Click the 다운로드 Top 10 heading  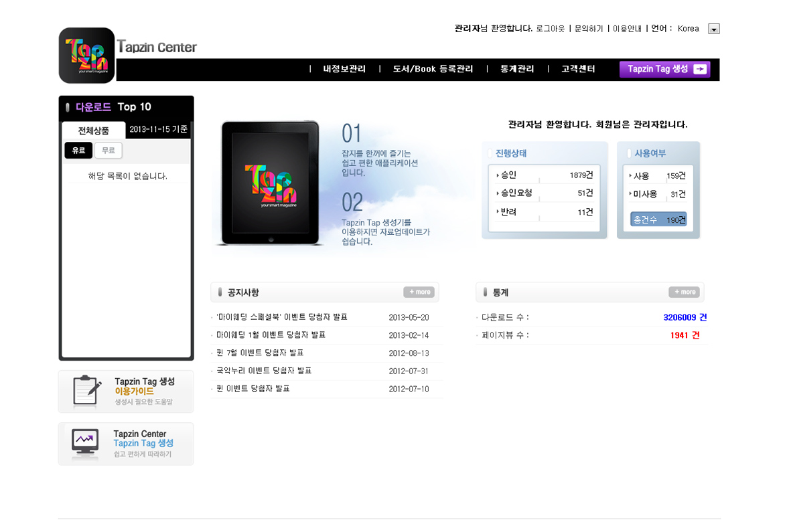tap(113, 107)
